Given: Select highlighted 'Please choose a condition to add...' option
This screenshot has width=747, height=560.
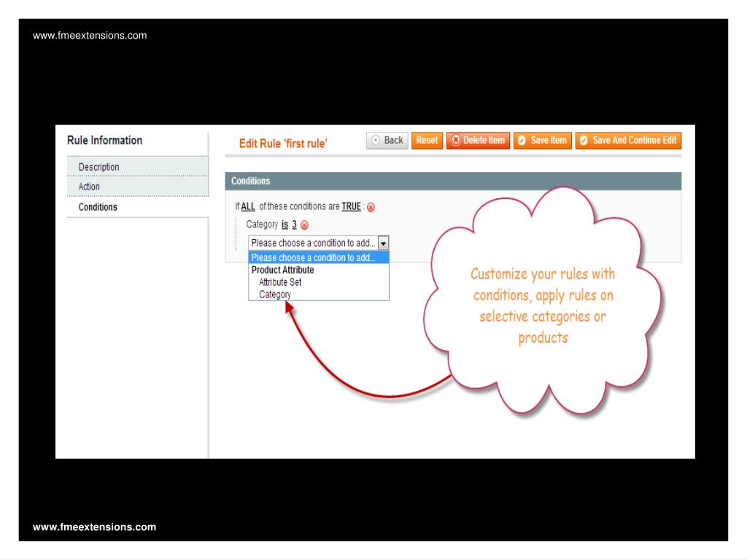Looking at the screenshot, I should (319, 257).
